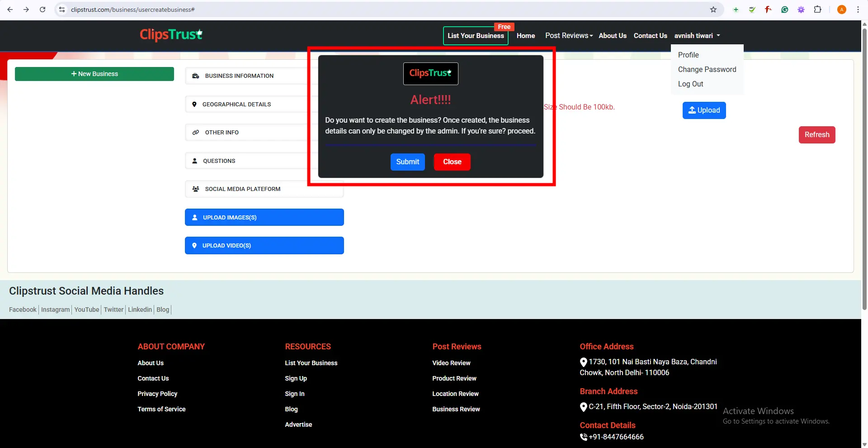The height and width of the screenshot is (448, 868).
Task: Click the blue Upload button
Action: click(x=704, y=110)
